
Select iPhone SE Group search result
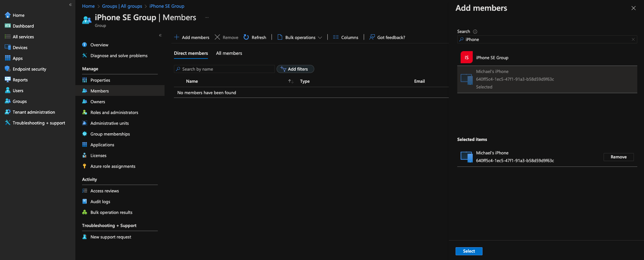click(x=547, y=58)
